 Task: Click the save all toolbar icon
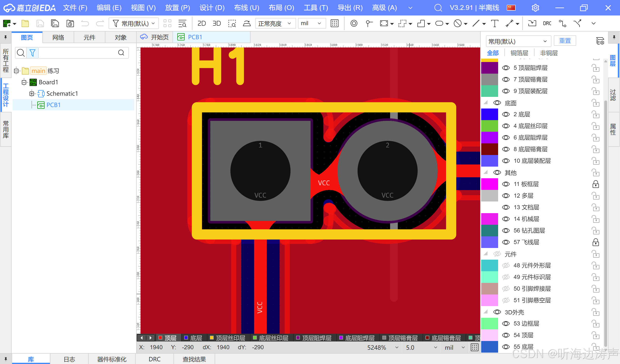(x=55, y=23)
